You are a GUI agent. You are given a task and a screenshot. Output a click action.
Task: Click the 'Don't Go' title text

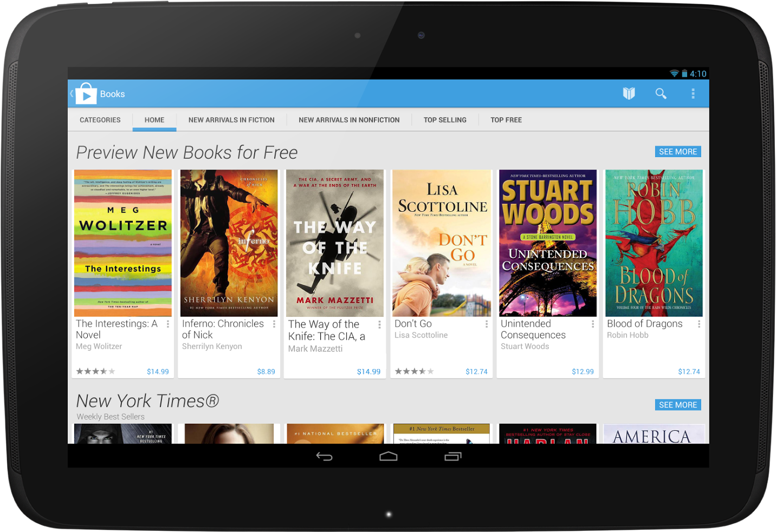[413, 324]
